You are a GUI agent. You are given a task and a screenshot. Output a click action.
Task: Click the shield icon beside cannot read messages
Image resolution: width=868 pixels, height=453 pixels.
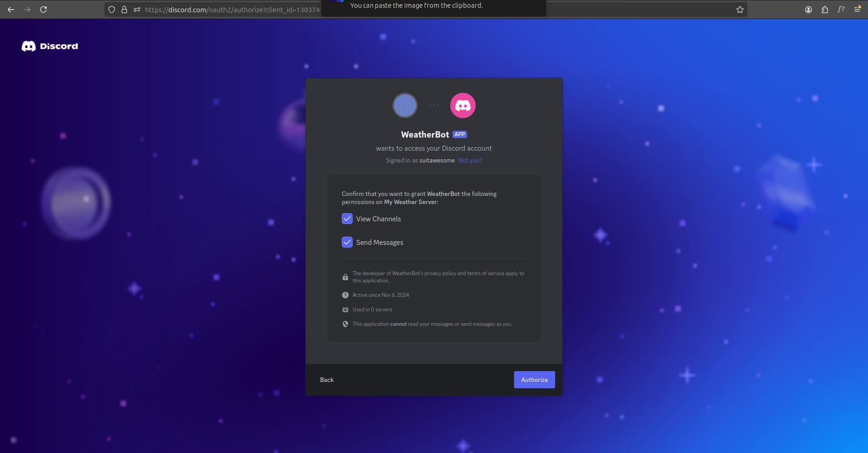click(345, 324)
